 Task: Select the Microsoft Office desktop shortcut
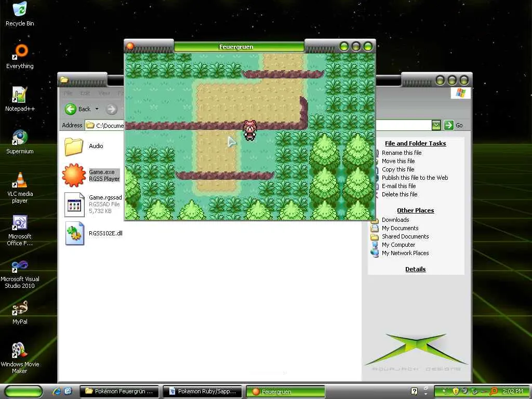(x=20, y=230)
